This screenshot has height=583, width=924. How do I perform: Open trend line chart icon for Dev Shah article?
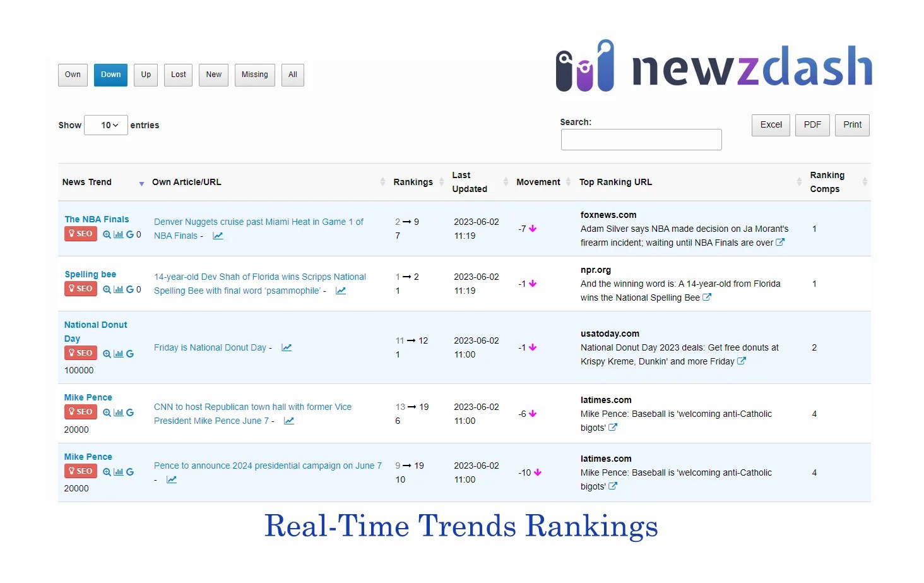341,291
